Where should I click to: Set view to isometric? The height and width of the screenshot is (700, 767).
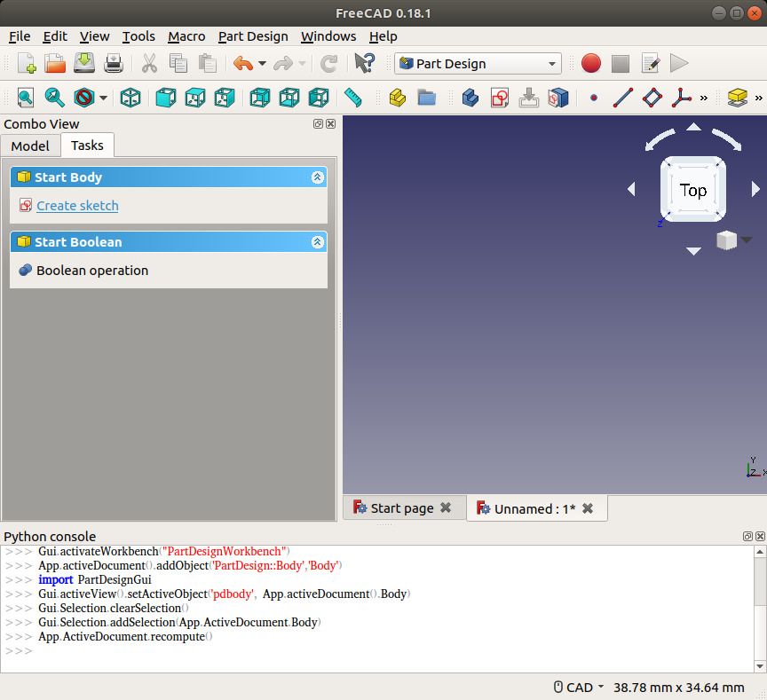(x=130, y=98)
